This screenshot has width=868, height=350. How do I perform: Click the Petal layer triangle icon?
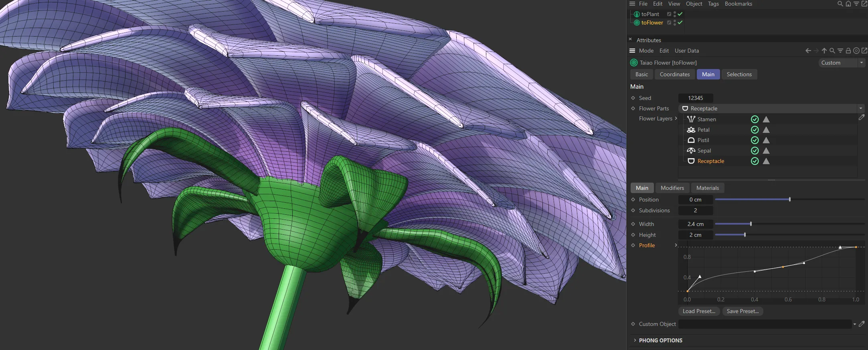point(766,130)
